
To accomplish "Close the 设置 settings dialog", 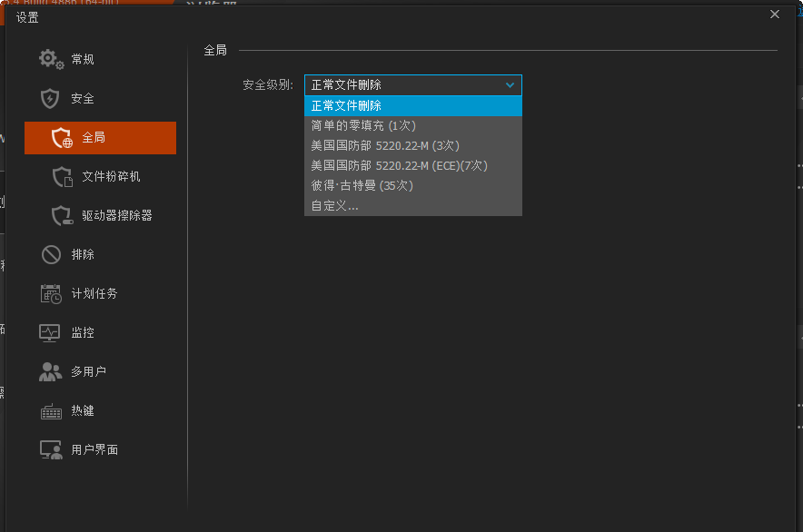I will click(774, 15).
